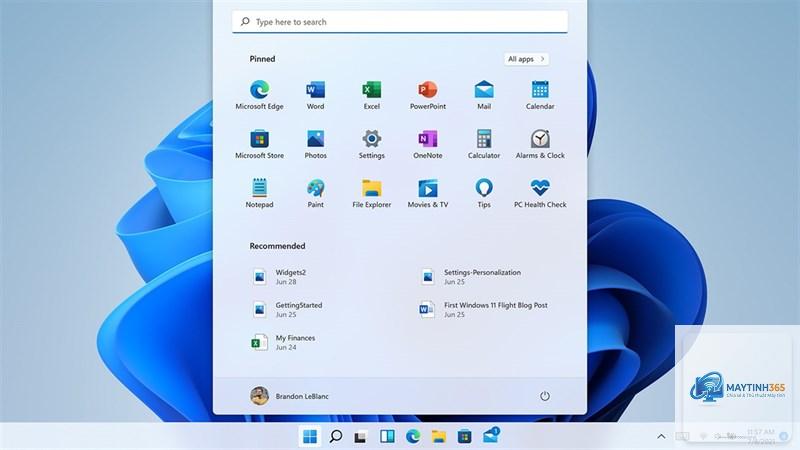Show hidden system tray icons
The width and height of the screenshot is (800, 450).
(661, 436)
